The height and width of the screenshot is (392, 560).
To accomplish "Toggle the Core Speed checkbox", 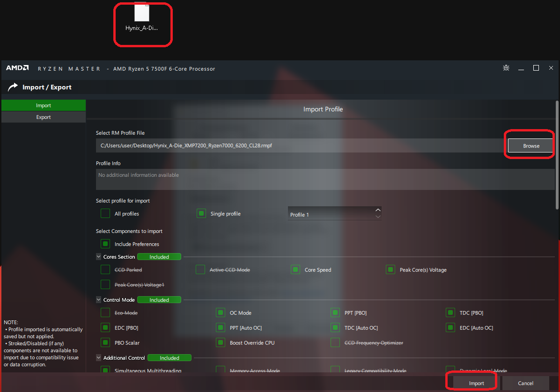I will tap(295, 269).
